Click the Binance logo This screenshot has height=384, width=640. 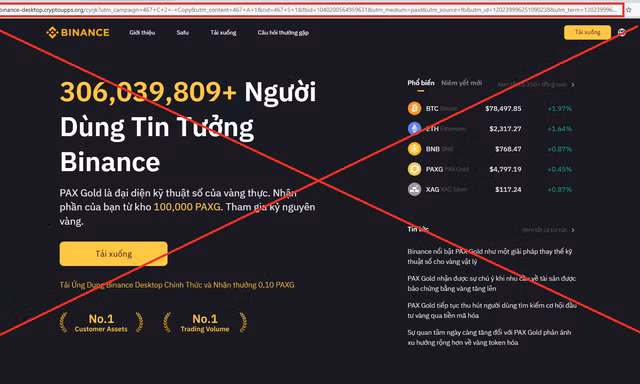pos(78,33)
